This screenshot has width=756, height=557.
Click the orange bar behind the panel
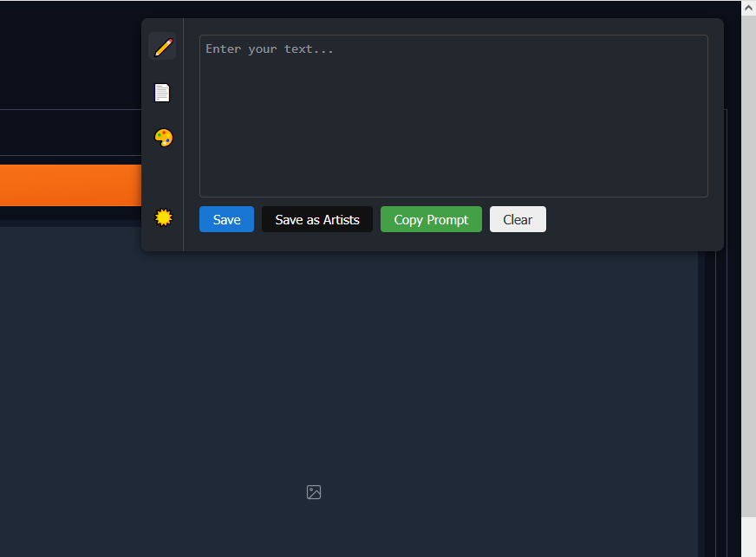tap(70, 185)
